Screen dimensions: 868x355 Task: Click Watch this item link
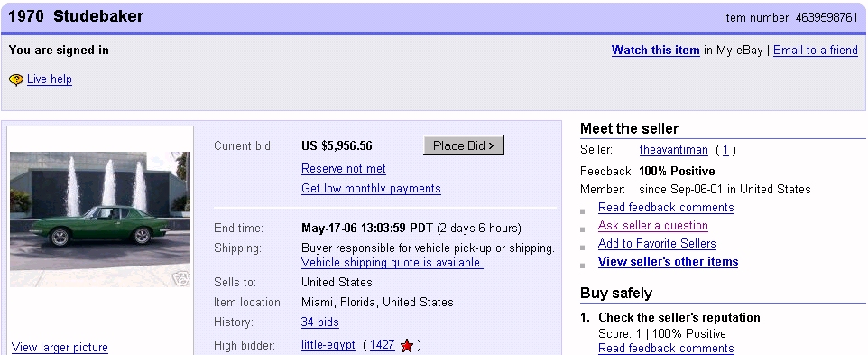(655, 51)
